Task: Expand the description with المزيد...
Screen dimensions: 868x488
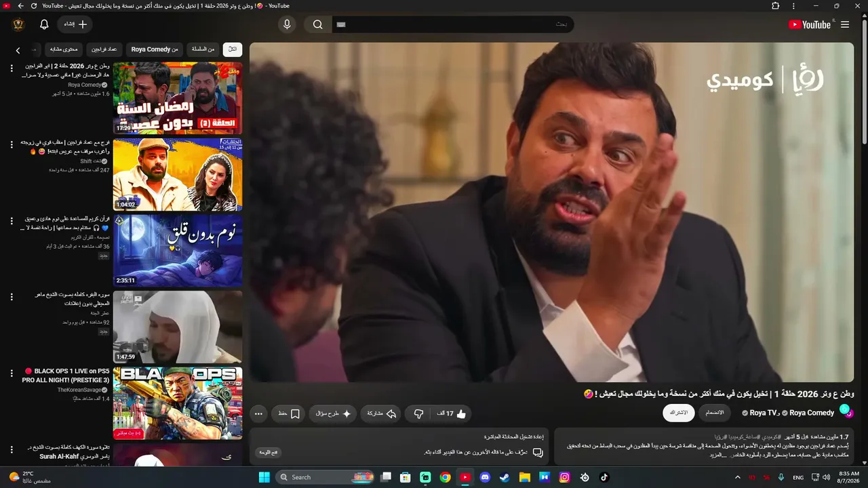Action: click(x=717, y=454)
